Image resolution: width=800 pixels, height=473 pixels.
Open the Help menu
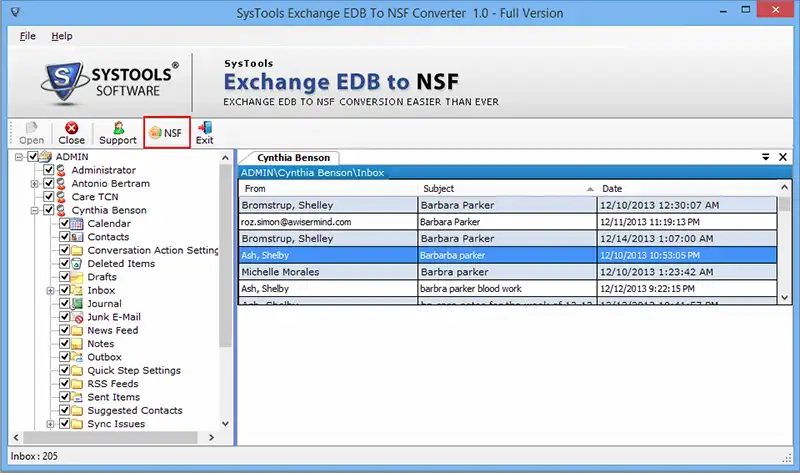coord(62,36)
